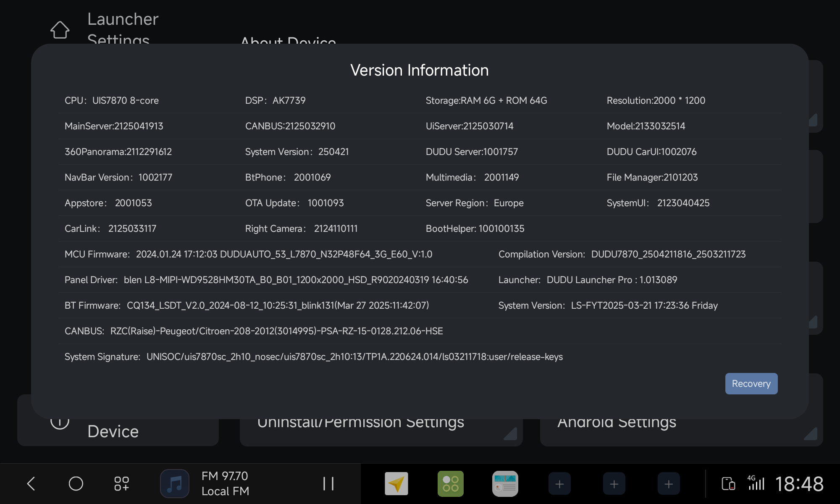Screen dimensions: 840x504
Task: Select DUDU CarUI:1002076 entry
Action: point(651,152)
